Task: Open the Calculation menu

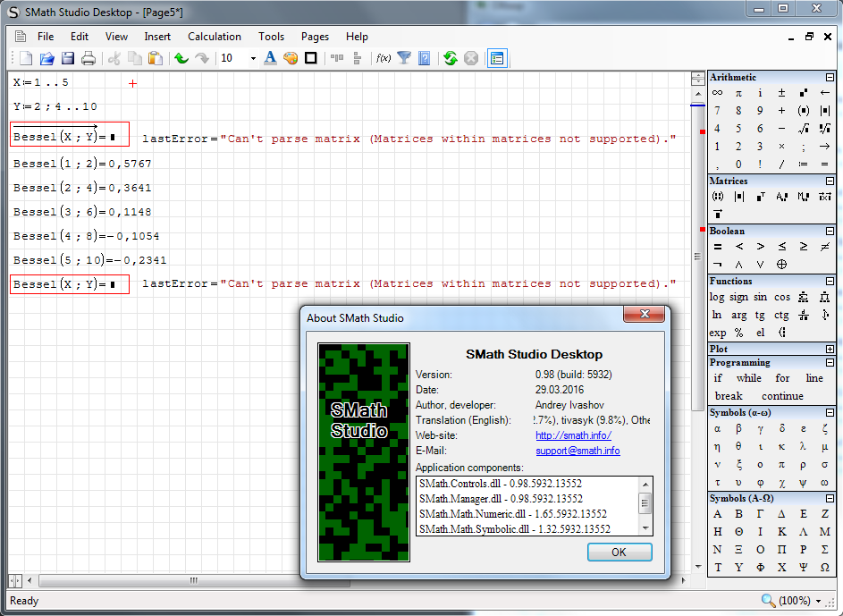Action: click(x=214, y=37)
